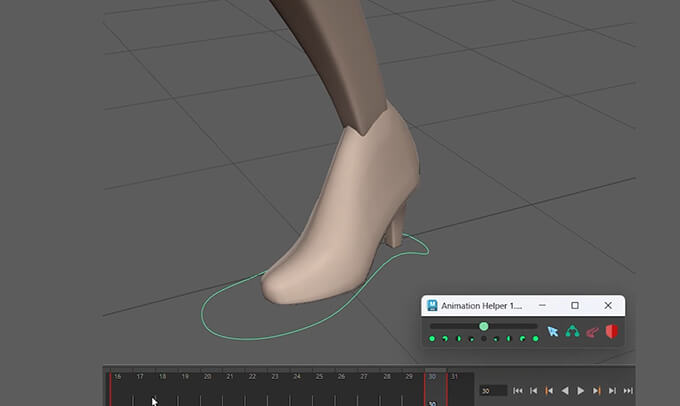The image size is (680, 406).
Task: Select the leftmost full green dot preset
Action: pos(432,339)
